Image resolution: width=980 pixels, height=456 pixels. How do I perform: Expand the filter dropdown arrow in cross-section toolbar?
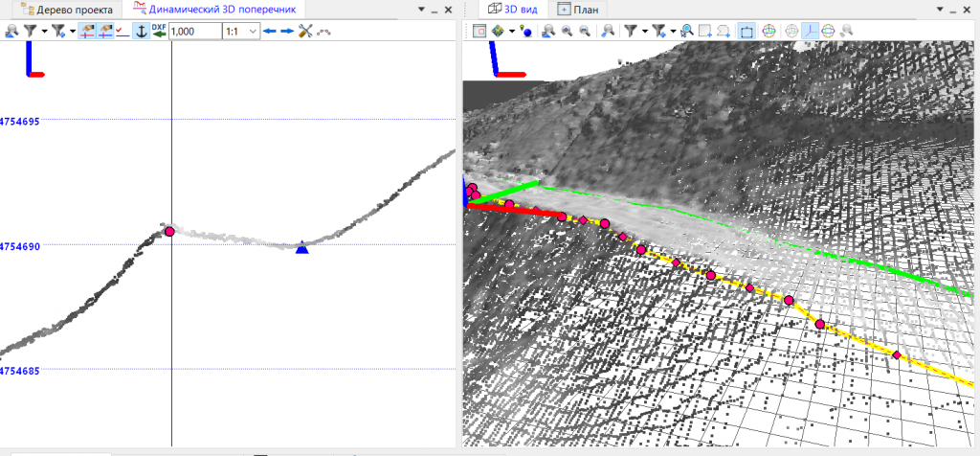(43, 32)
